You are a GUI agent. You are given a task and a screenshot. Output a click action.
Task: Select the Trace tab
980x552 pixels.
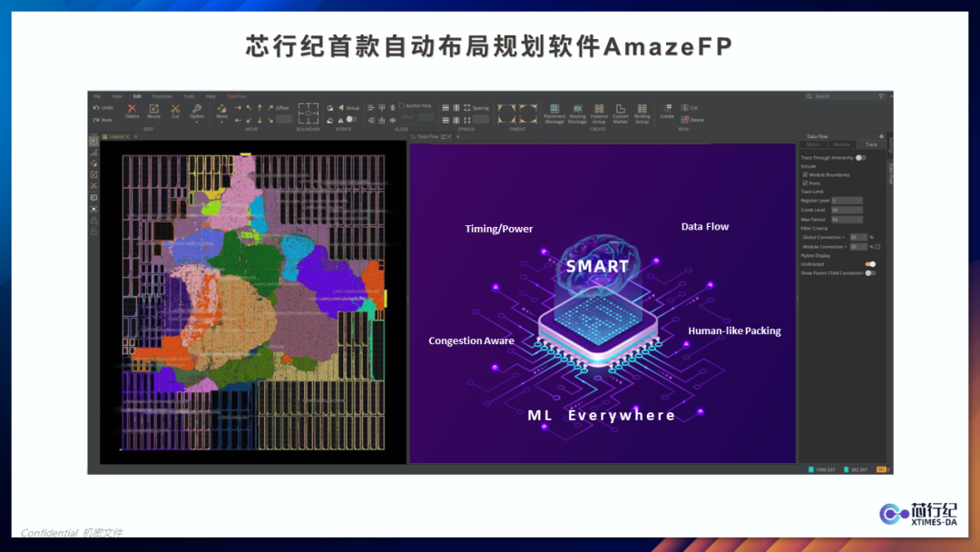coord(871,144)
